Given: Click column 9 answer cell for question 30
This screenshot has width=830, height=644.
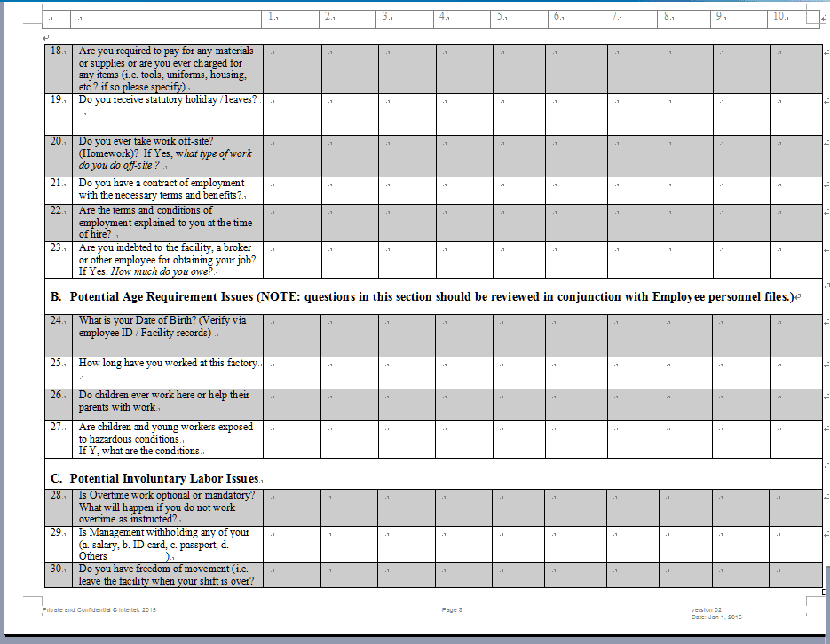Looking at the screenshot, I should click(x=741, y=575).
